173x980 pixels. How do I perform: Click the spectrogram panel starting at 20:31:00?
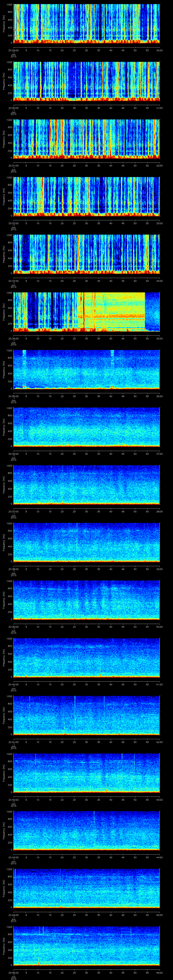(86, 139)
